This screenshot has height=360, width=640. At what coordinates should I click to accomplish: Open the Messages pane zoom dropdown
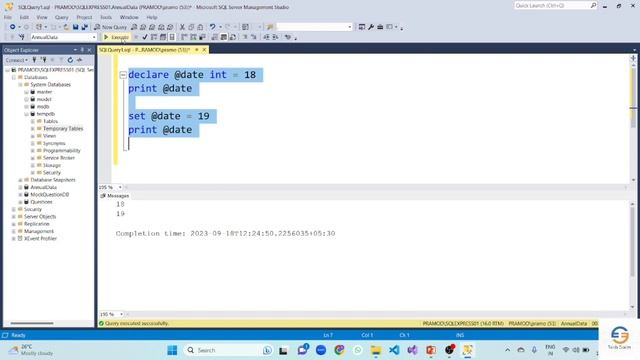pyautogui.click(x=121, y=314)
